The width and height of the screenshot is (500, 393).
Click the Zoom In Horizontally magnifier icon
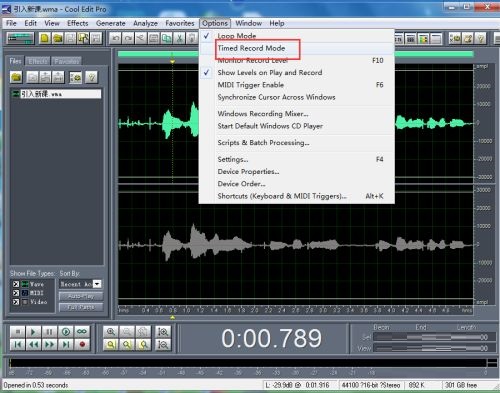point(111,332)
